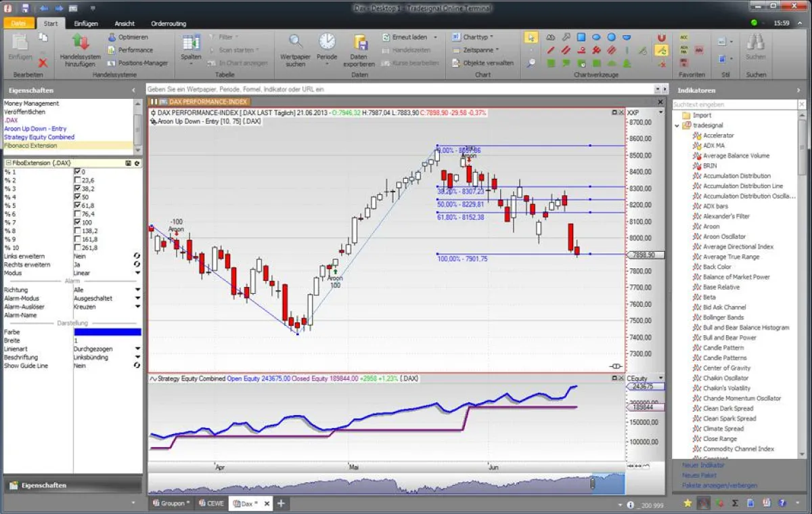Select the arrow pointer chart tool
The width and height of the screenshot is (812, 514).
pos(532,37)
